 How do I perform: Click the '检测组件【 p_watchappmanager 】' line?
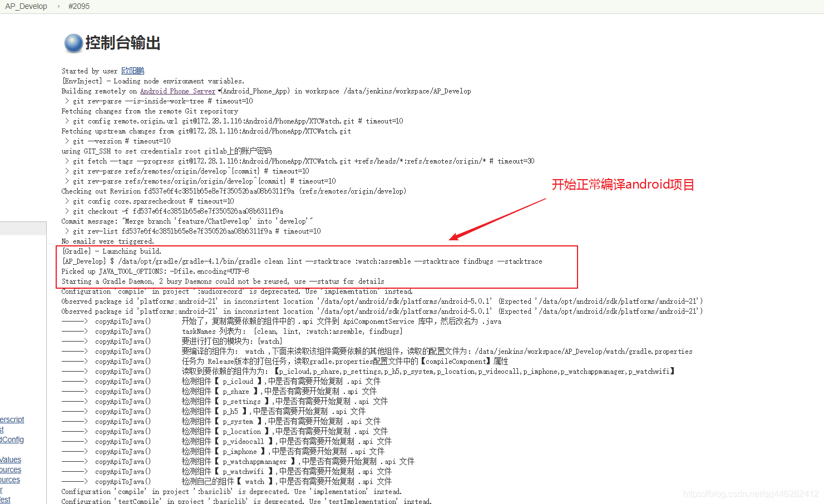[238, 462]
